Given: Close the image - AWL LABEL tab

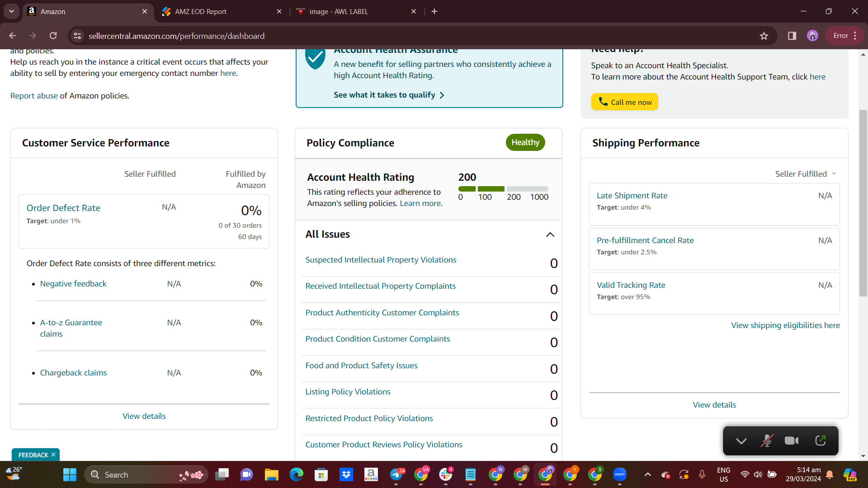Looking at the screenshot, I should [414, 11].
